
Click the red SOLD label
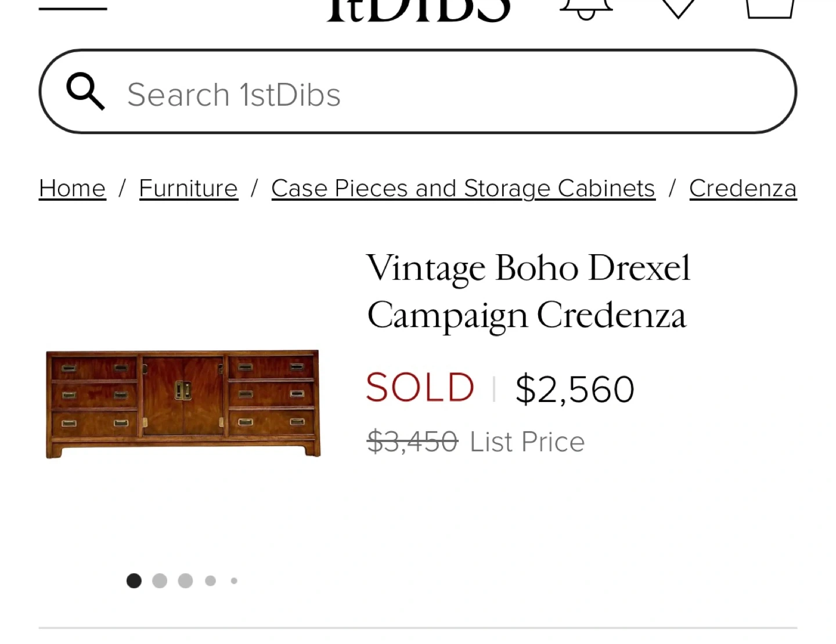tap(420, 388)
